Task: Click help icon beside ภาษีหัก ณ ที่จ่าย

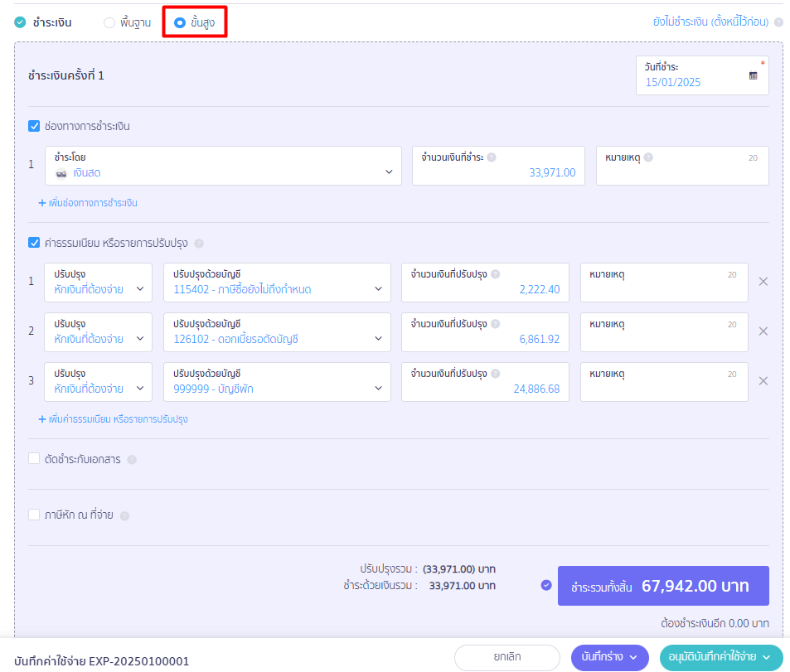Action: pyautogui.click(x=124, y=515)
